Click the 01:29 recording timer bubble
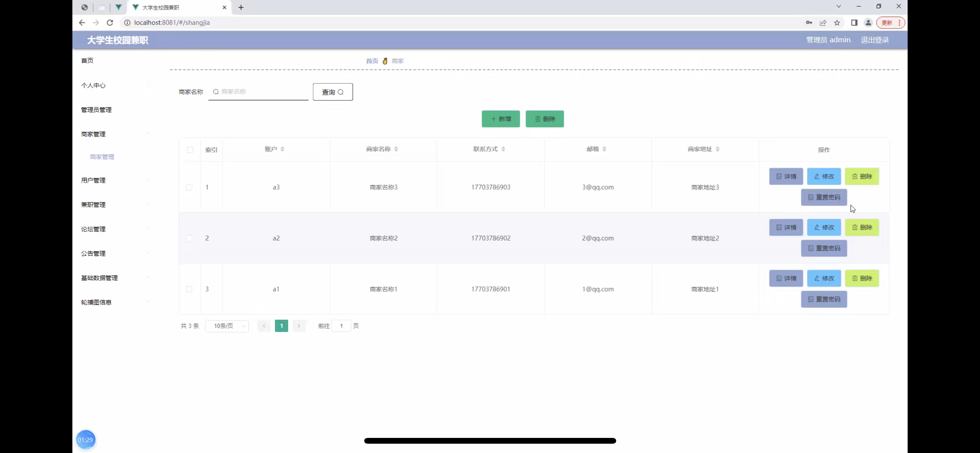Screen dimensions: 980x453 point(85,440)
